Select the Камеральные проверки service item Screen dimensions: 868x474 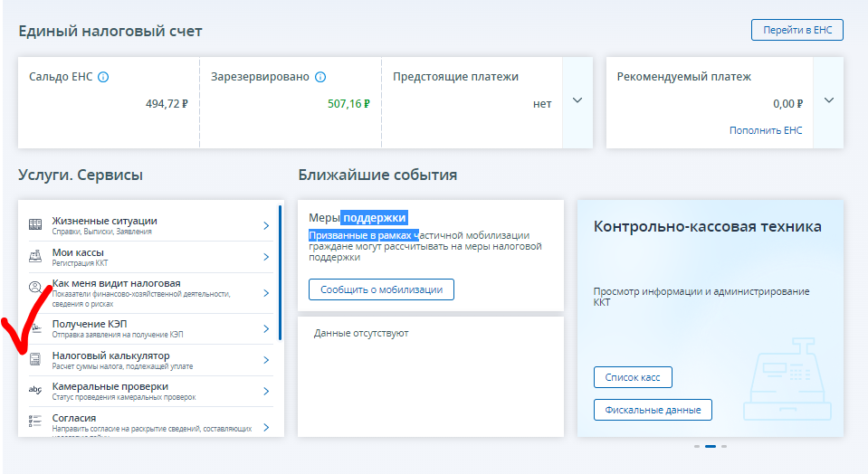pyautogui.click(x=150, y=392)
